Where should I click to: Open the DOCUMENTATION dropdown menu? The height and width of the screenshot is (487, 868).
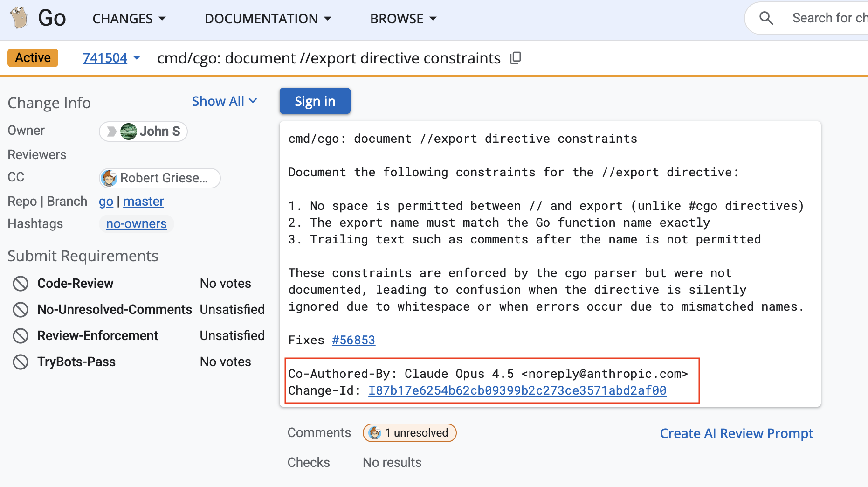(268, 19)
